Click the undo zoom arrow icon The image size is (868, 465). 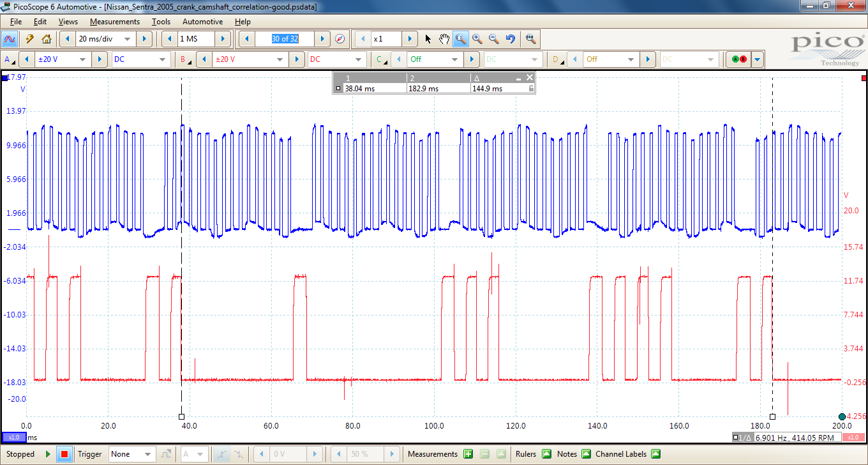coord(511,39)
